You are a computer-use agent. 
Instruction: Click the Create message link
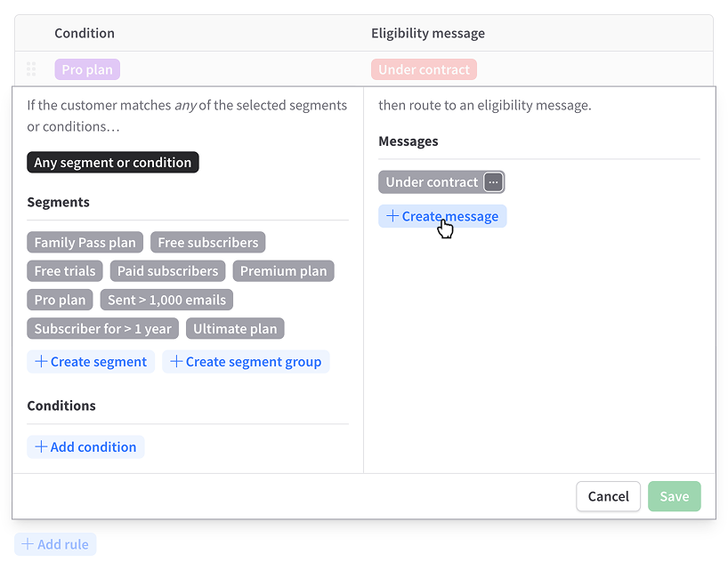coord(442,215)
